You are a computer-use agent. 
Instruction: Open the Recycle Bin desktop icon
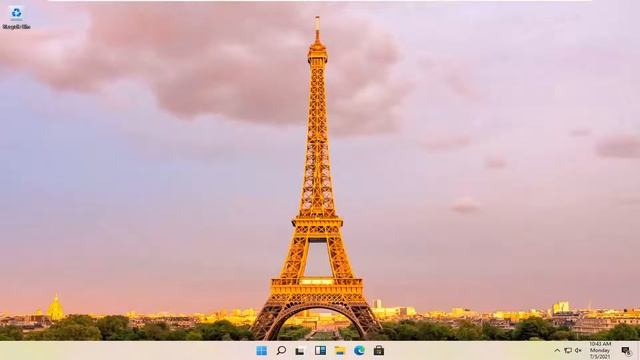(16, 18)
